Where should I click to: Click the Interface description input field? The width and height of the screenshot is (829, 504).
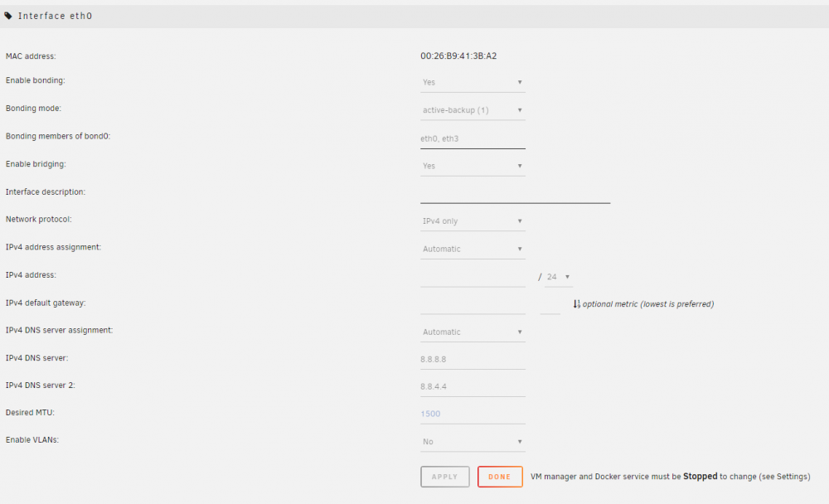[515, 194]
